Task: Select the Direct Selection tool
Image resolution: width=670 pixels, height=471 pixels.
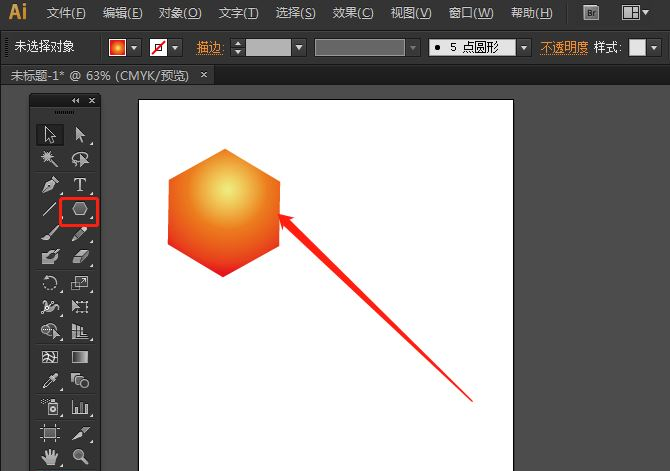Action: [80, 135]
